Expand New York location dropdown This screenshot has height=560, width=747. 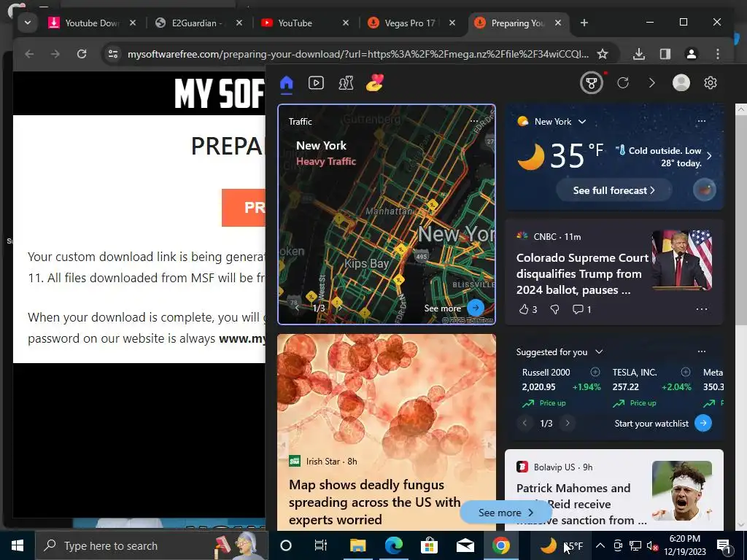click(582, 122)
